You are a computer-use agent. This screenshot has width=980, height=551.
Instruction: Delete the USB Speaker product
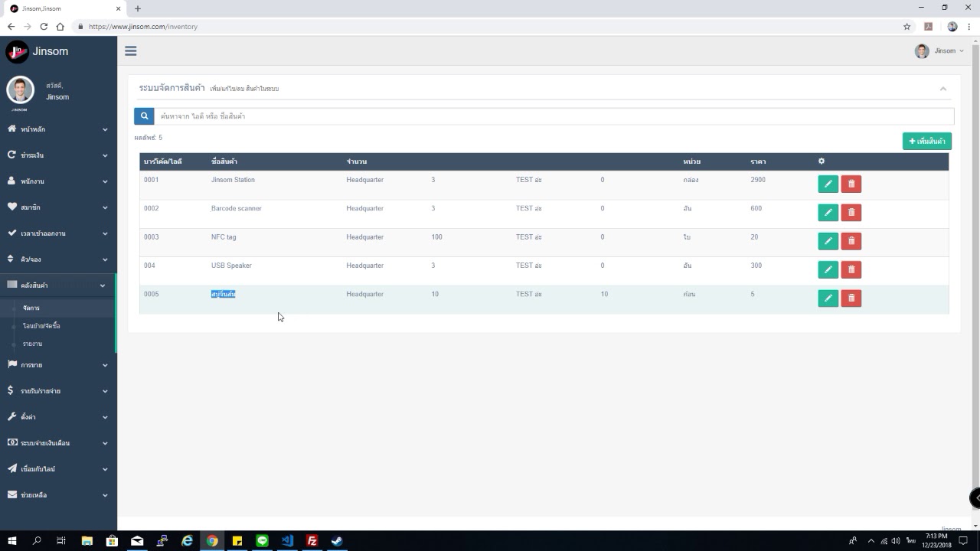click(x=851, y=269)
